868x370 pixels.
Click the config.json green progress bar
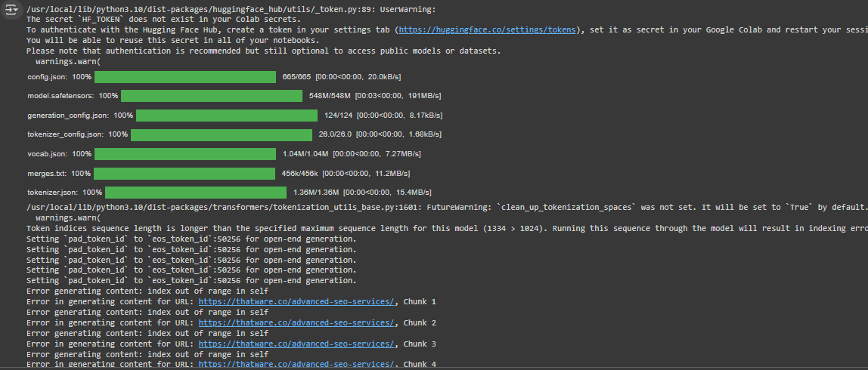tap(185, 77)
